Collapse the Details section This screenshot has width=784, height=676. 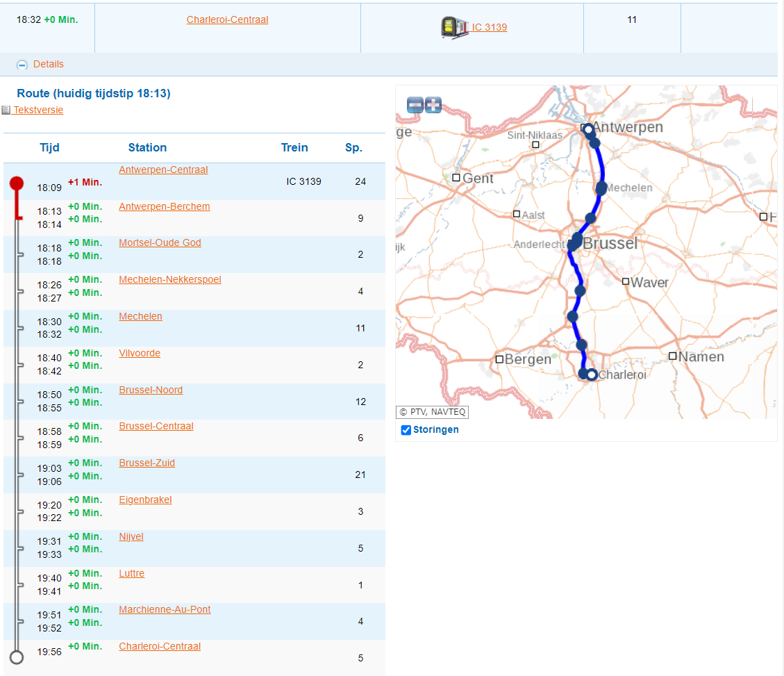click(x=22, y=65)
